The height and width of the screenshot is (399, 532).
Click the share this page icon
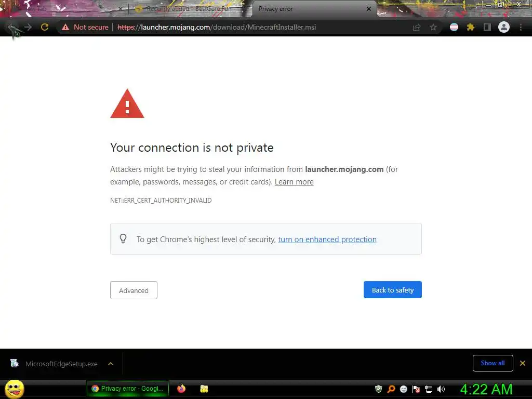[417, 27]
